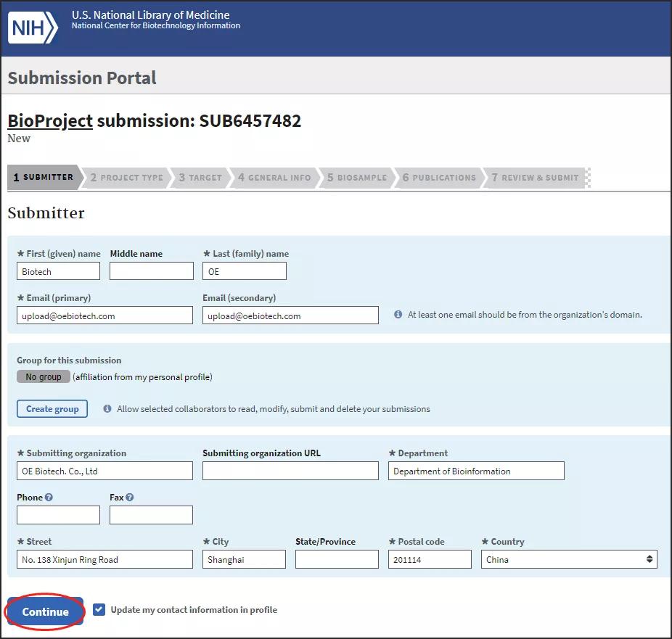Click the Create group button

[52, 408]
